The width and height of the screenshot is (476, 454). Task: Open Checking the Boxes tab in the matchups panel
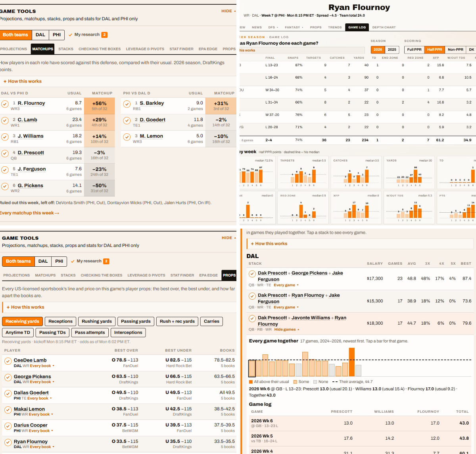100,49
